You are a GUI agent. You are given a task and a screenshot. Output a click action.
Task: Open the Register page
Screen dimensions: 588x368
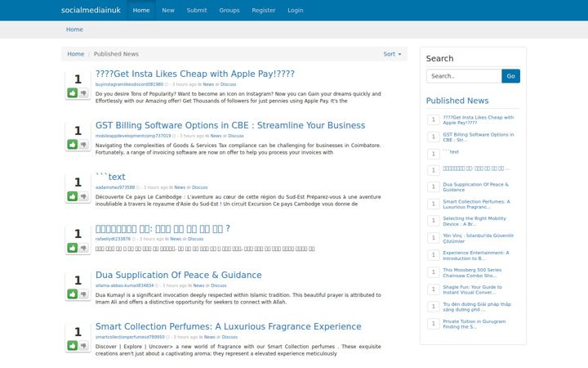(263, 10)
